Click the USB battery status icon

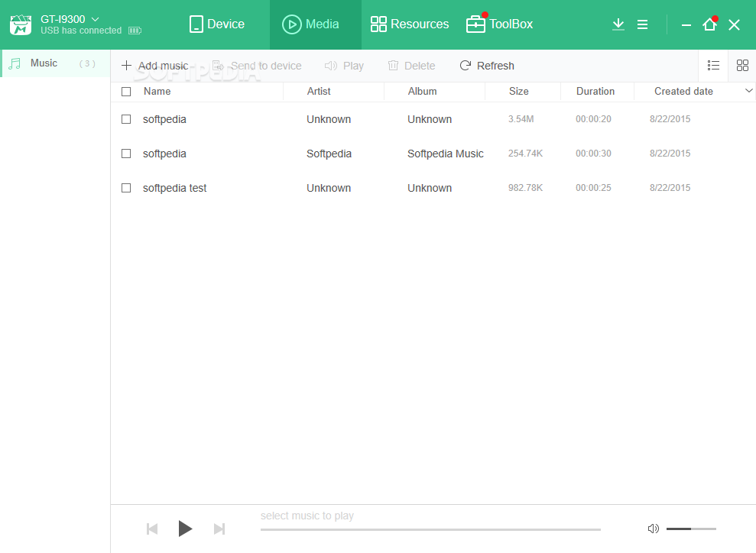point(135,31)
